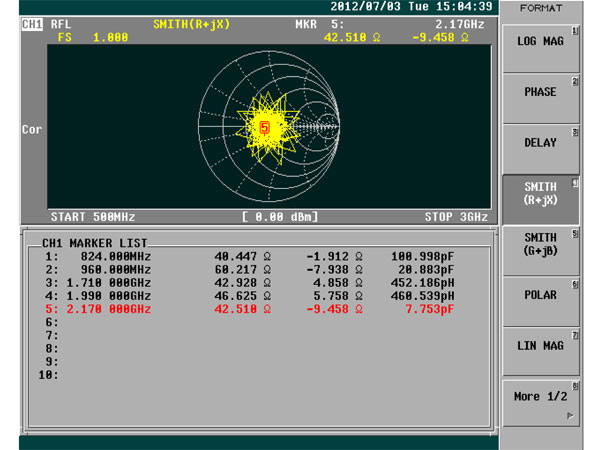Open the More 1/2 softkey page
This screenshot has width=600, height=450.
[x=541, y=403]
